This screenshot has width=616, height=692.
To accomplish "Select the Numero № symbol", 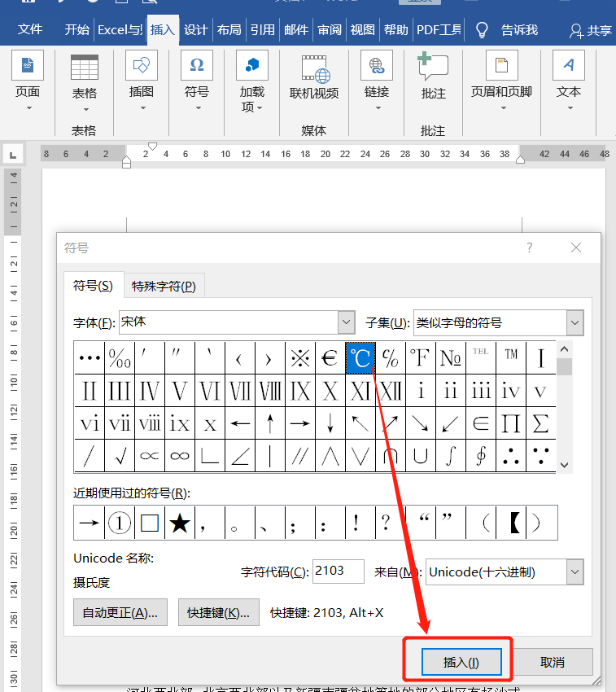I will pos(450,358).
